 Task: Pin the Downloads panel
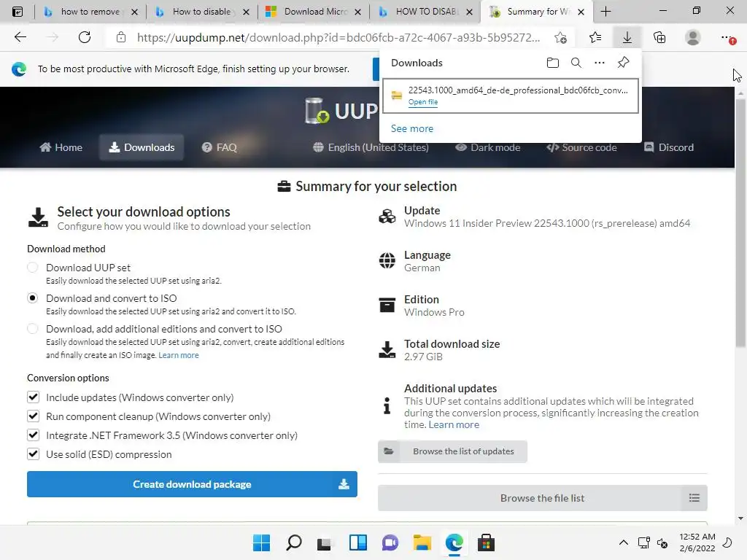click(x=623, y=63)
